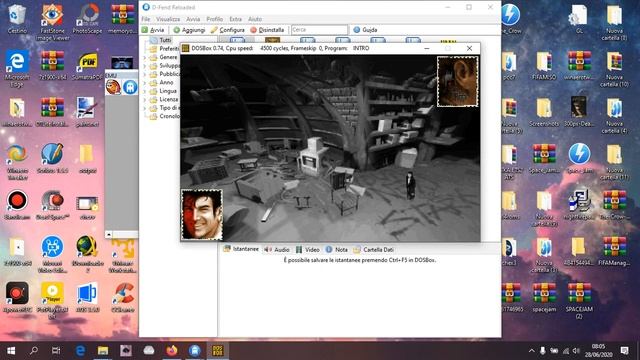640x360 pixels.
Task: Open the Aiuto menu
Action: click(255, 19)
